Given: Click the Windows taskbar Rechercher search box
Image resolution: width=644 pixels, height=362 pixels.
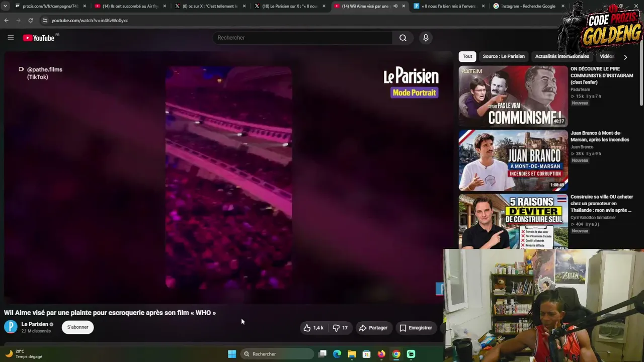Looking at the screenshot, I should click(x=277, y=354).
